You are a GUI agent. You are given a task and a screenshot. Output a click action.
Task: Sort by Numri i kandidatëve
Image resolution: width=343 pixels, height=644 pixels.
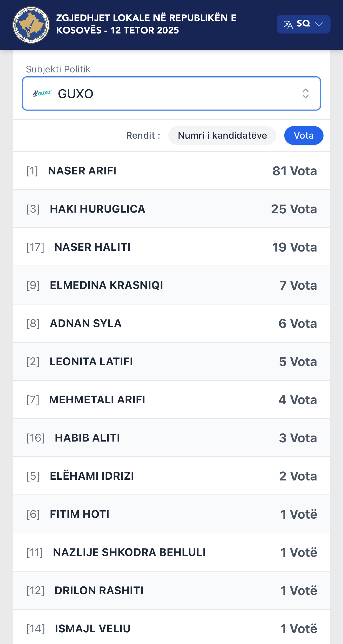(x=222, y=135)
